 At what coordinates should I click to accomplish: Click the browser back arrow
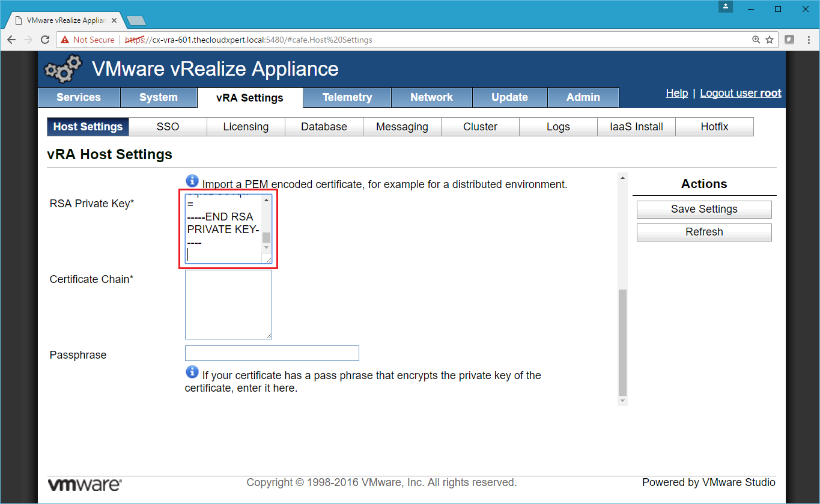[11, 40]
